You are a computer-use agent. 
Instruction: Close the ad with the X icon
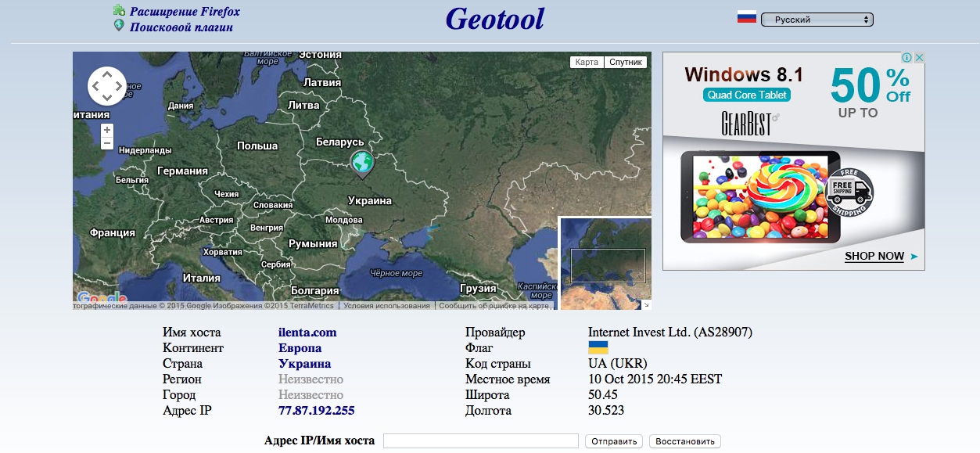pos(919,58)
